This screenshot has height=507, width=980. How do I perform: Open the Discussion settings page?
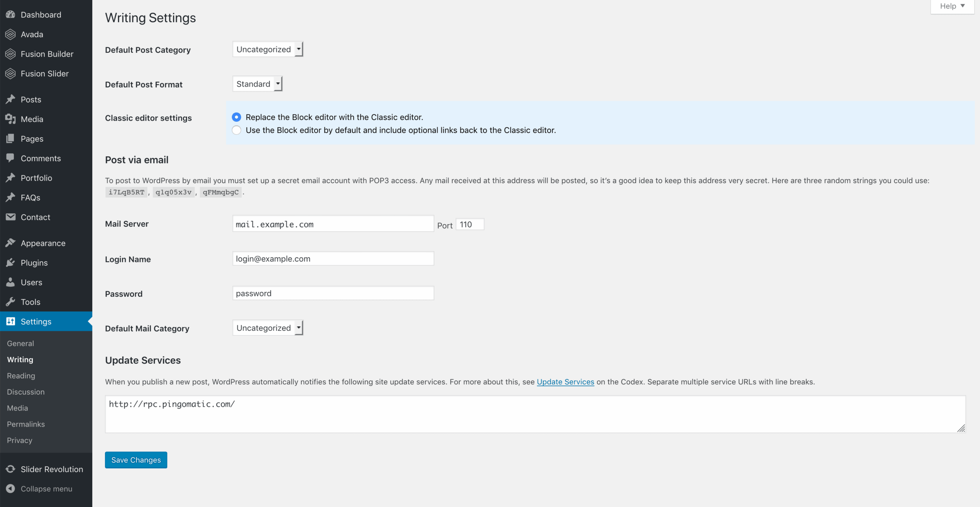point(26,392)
